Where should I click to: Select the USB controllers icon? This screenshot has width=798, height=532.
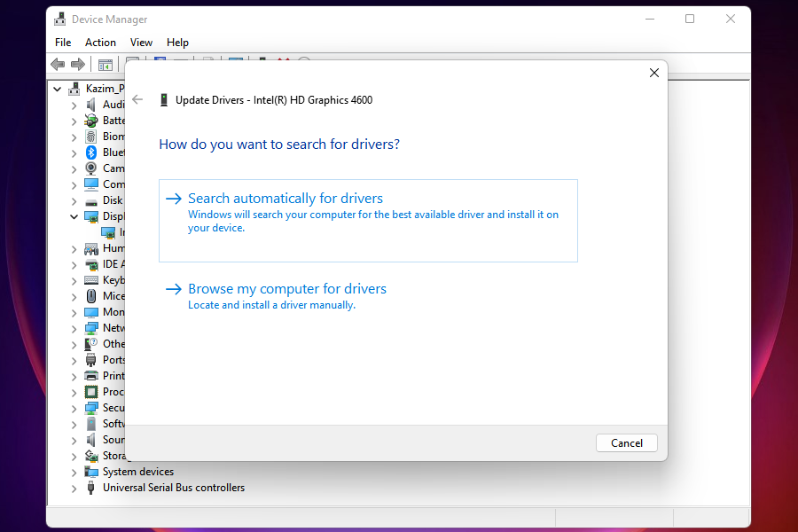coord(91,488)
